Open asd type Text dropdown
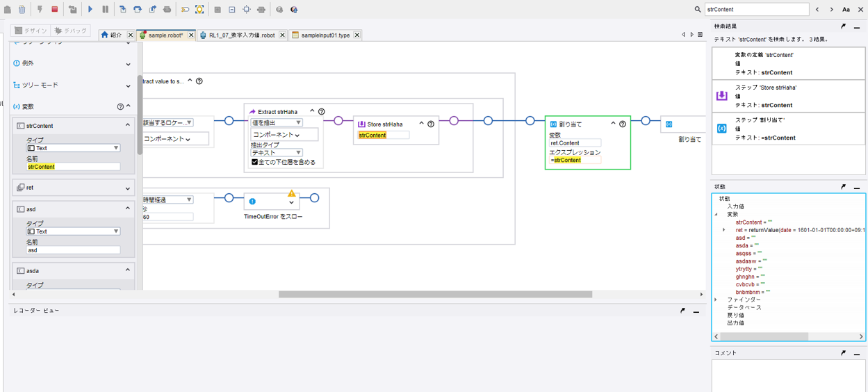868x392 pixels. [x=73, y=231]
